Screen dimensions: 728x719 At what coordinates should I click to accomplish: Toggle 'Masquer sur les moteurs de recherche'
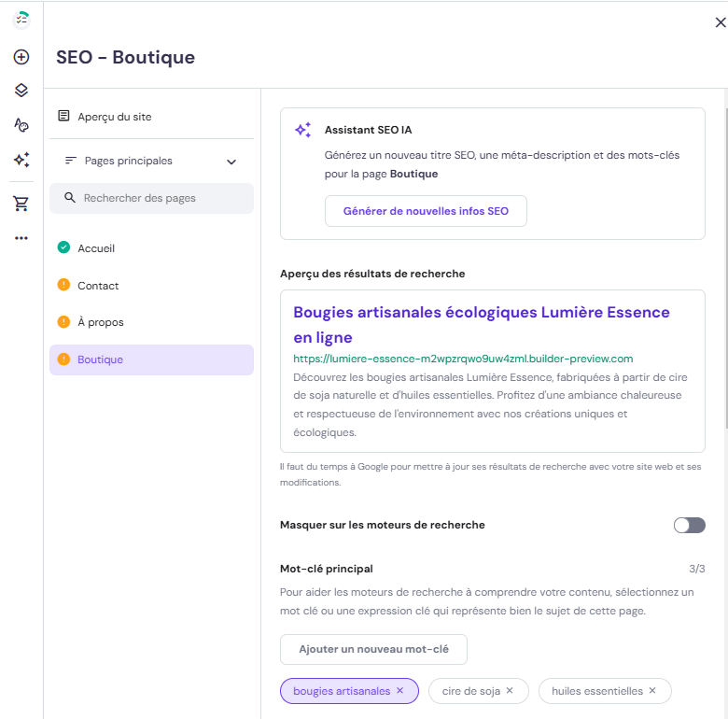coord(689,525)
